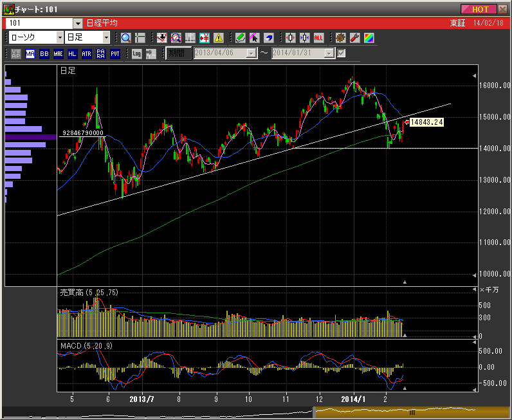The image size is (512, 420).
Task: Open settings with the wrench icon
Action: pyautogui.click(x=354, y=38)
